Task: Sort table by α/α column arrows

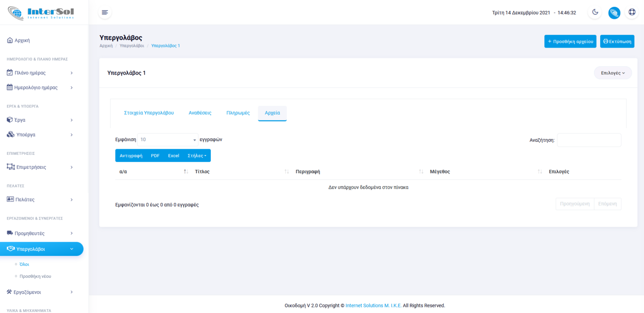Action: pyautogui.click(x=186, y=172)
